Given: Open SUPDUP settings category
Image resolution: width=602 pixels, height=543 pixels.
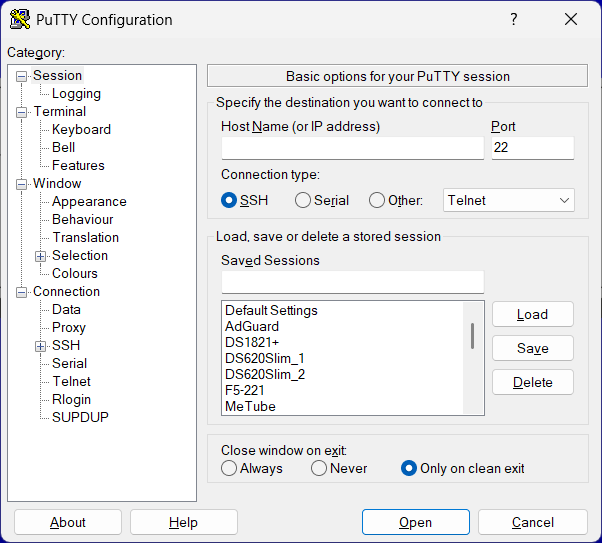Looking at the screenshot, I should pos(80,417).
